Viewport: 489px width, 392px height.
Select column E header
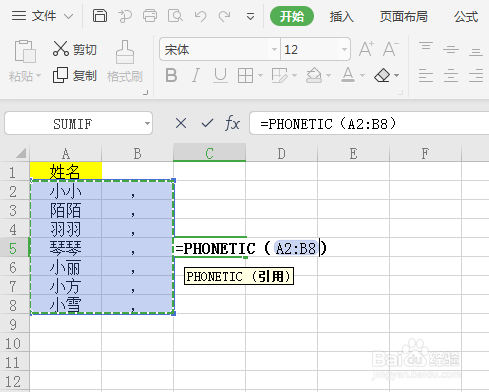click(353, 153)
